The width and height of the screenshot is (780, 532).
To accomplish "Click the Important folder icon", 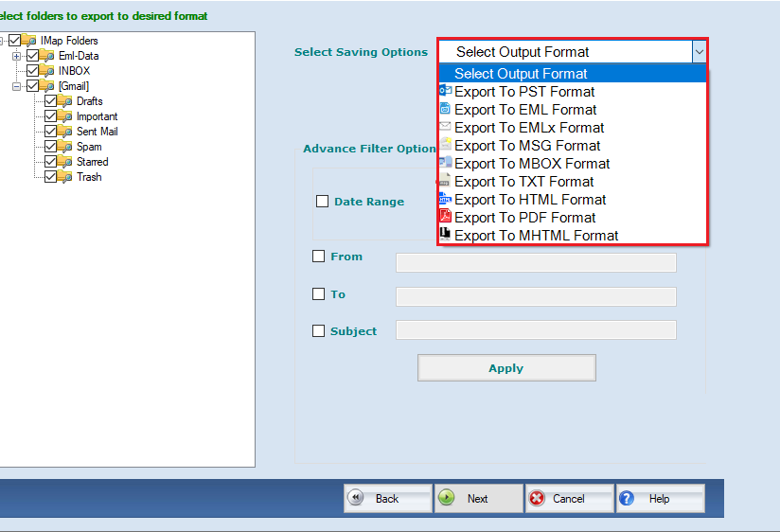I will click(x=64, y=115).
